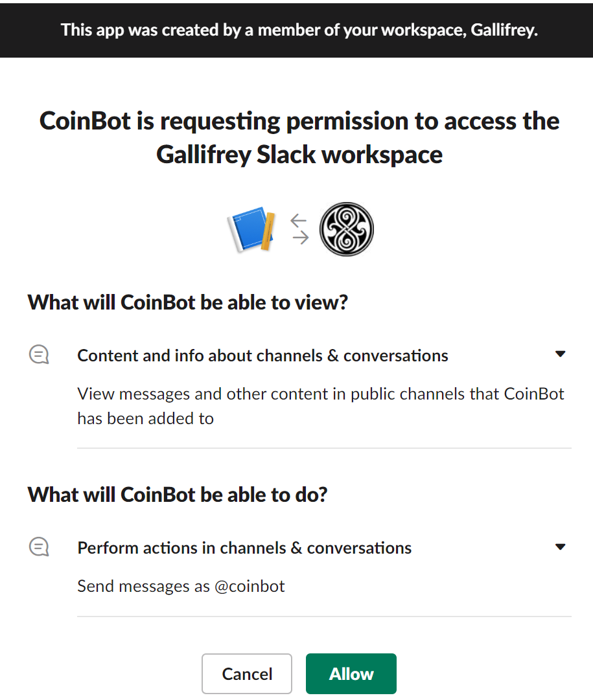Collapse the Content and info permissions arrow
This screenshot has height=700, width=593.
[x=560, y=354]
